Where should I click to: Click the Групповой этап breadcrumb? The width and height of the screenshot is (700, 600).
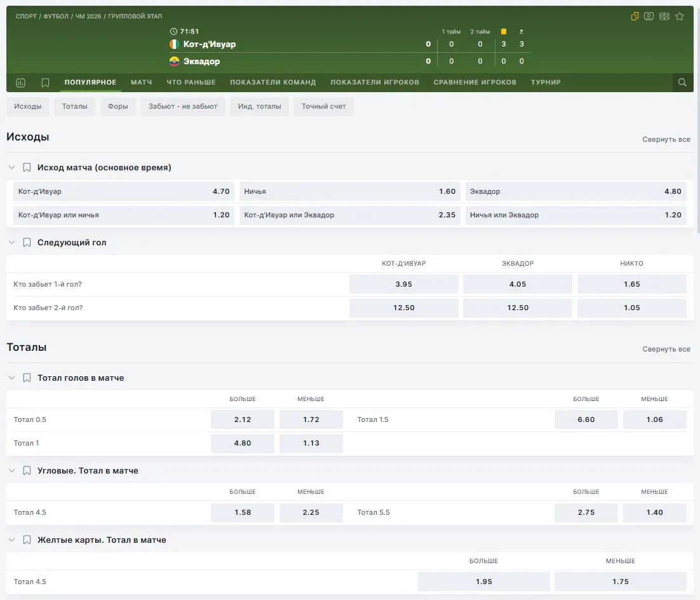(135, 16)
